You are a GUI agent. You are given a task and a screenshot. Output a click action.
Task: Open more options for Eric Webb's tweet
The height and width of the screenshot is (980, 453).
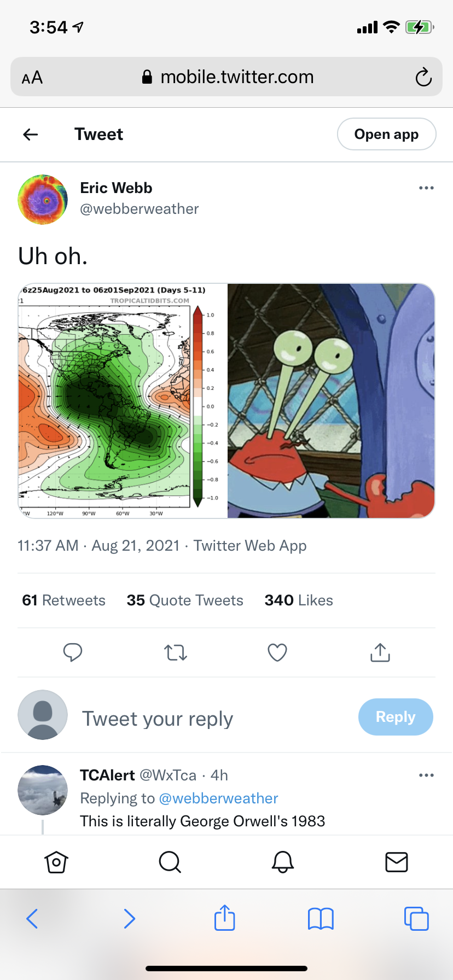coord(426,188)
